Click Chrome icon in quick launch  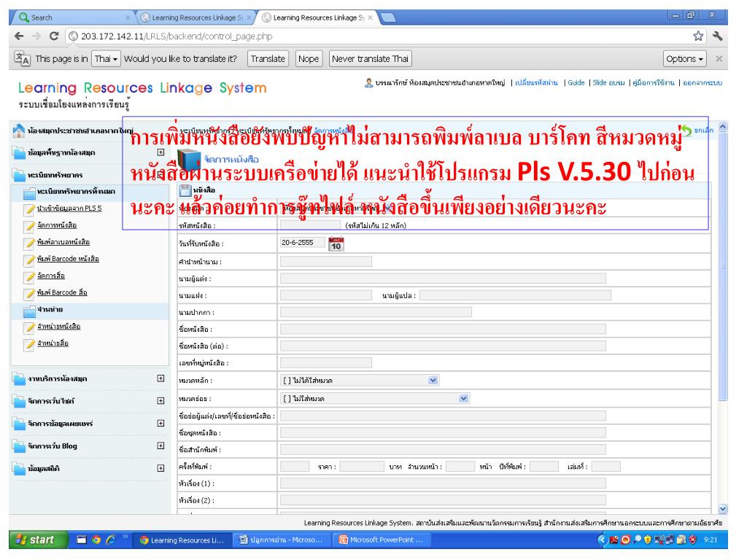[96, 540]
